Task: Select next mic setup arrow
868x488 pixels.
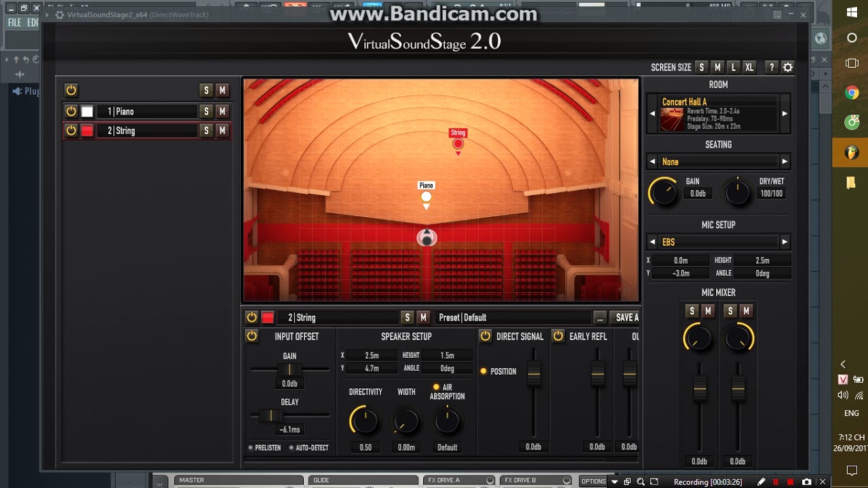Action: tap(785, 241)
